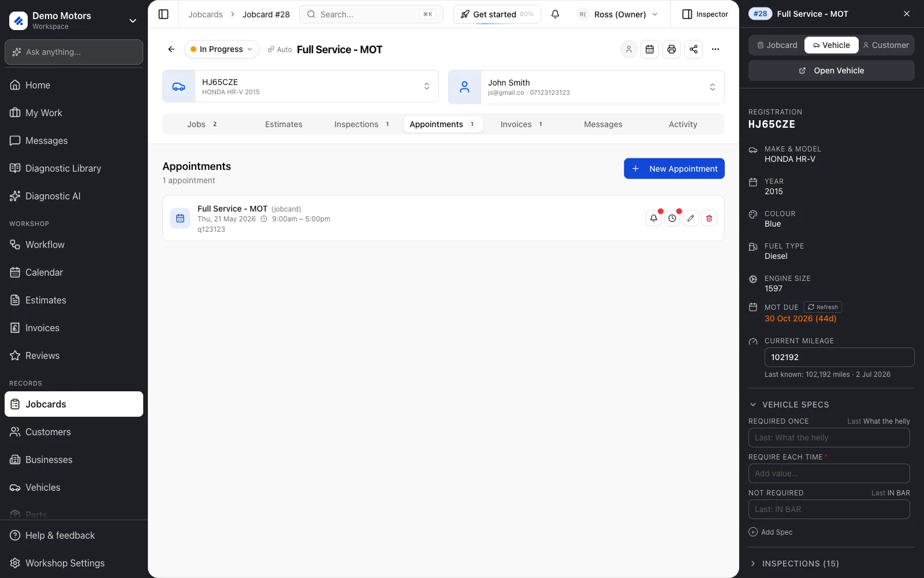
Task: Open the Get started progress button
Action: 497,14
